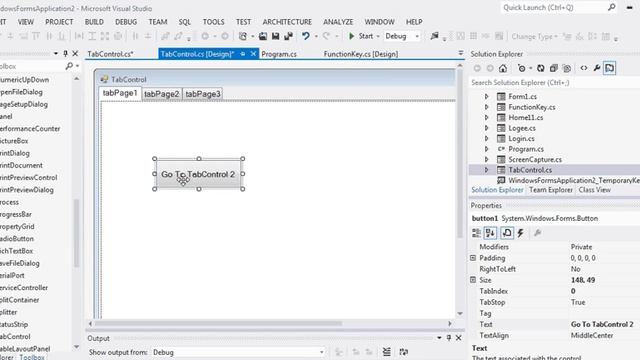Close the Output panel

click(459, 338)
